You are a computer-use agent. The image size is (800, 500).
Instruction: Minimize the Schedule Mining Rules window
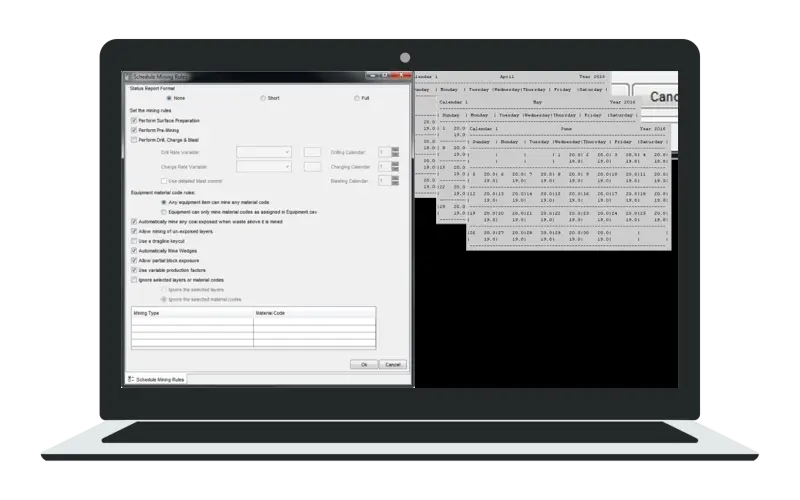click(372, 76)
